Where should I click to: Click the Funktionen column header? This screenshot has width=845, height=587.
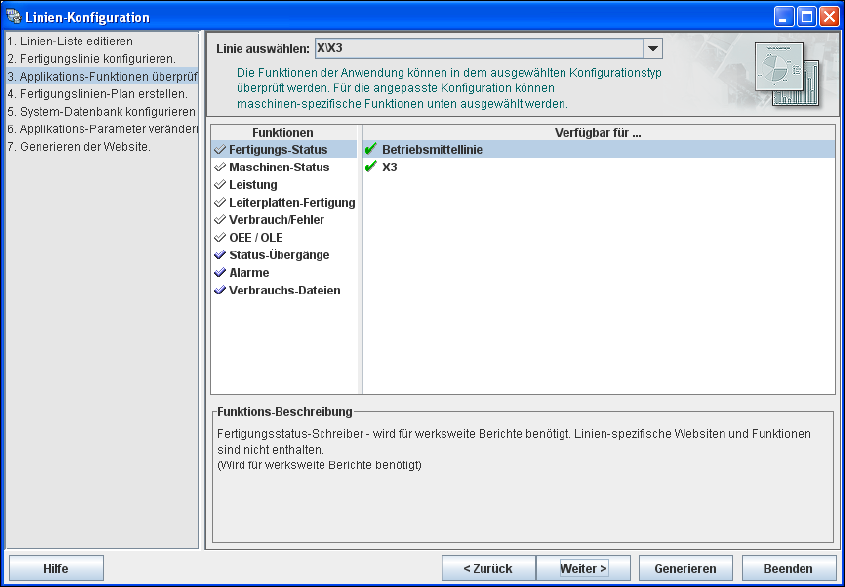pos(283,133)
